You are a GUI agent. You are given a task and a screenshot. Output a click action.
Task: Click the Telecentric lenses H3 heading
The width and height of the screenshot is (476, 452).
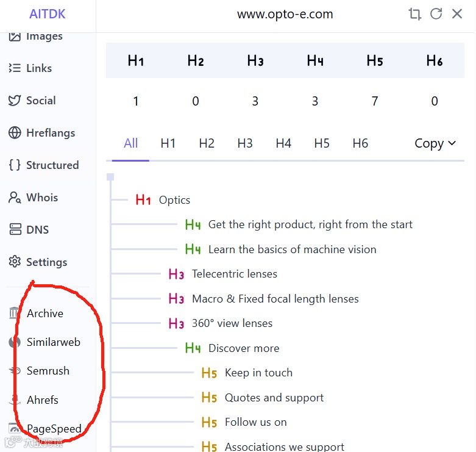pos(235,274)
